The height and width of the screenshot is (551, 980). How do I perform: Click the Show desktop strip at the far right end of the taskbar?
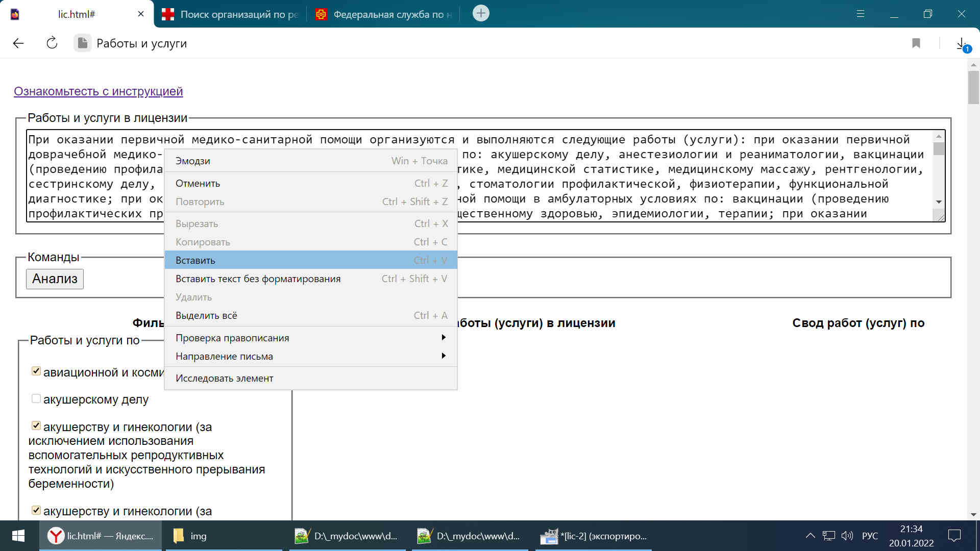coord(977,536)
